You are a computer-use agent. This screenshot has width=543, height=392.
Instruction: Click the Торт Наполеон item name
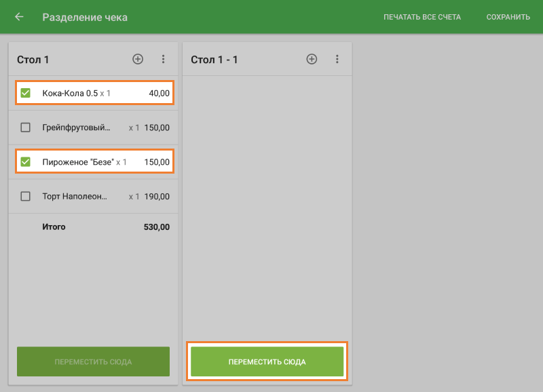tap(75, 197)
